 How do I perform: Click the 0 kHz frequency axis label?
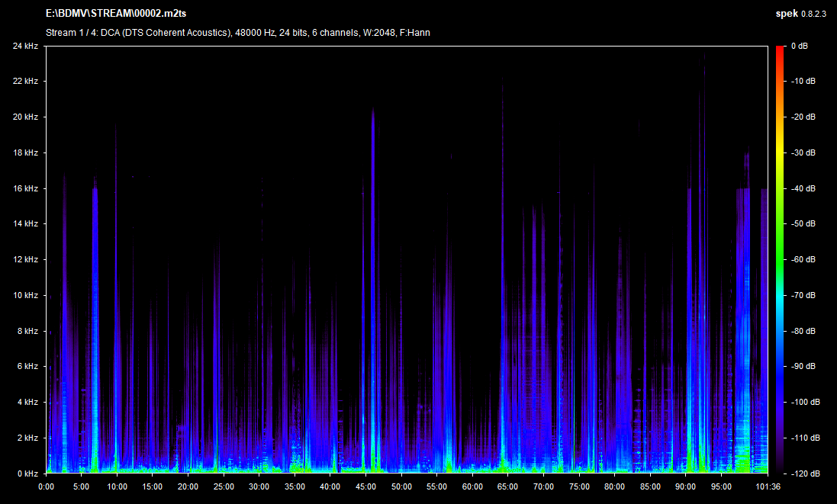pyautogui.click(x=27, y=474)
